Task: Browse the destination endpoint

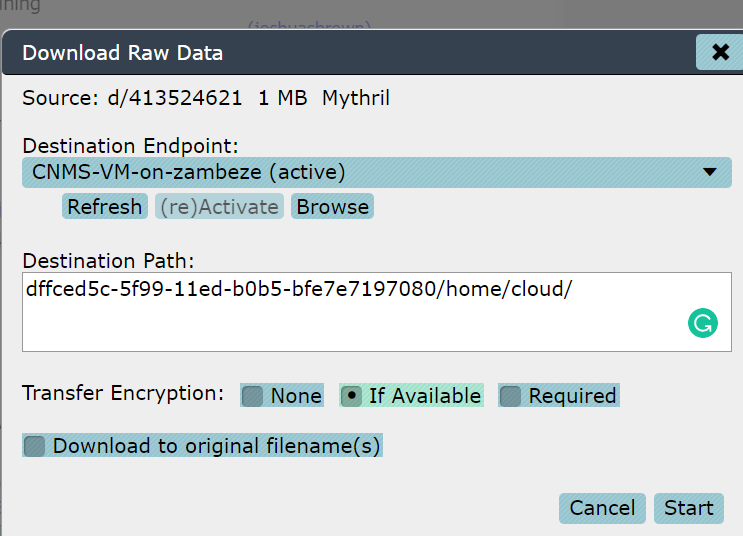Action: point(333,207)
